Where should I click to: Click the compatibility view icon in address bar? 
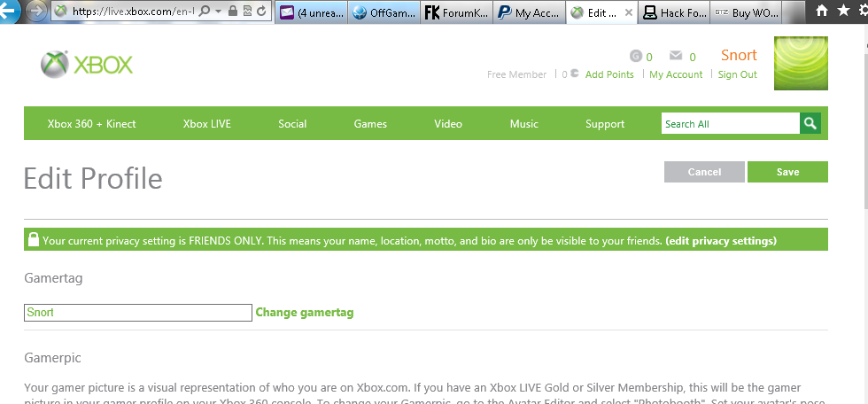click(247, 11)
